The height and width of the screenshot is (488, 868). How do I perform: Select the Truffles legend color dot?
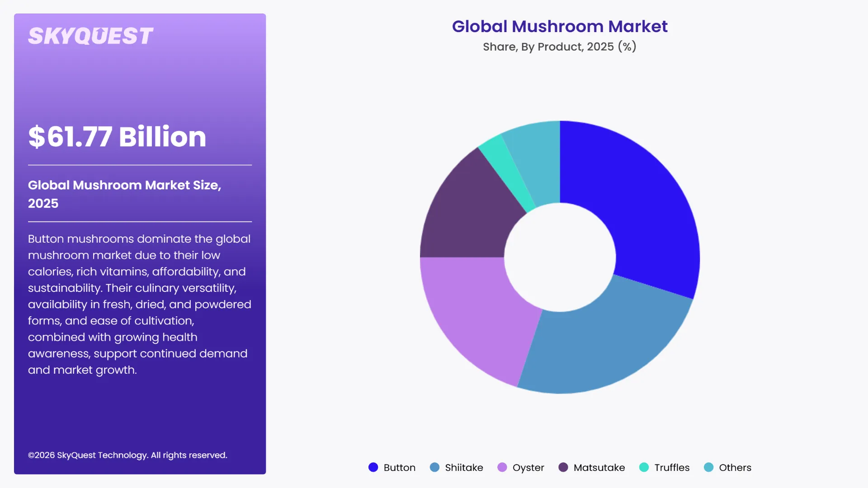644,468
